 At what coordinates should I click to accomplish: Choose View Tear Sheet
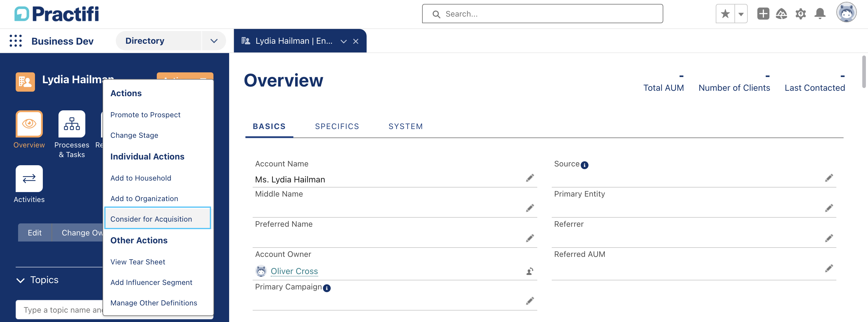point(137,262)
